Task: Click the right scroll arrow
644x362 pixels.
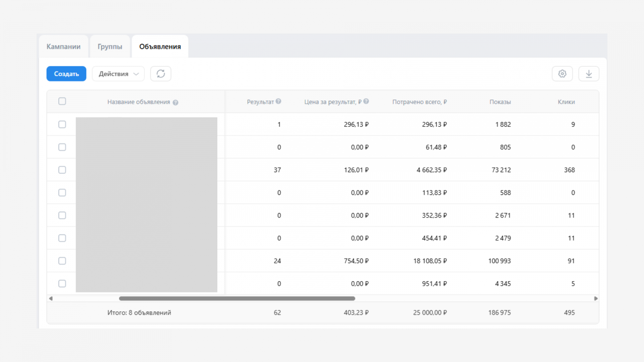Action: coord(596,298)
